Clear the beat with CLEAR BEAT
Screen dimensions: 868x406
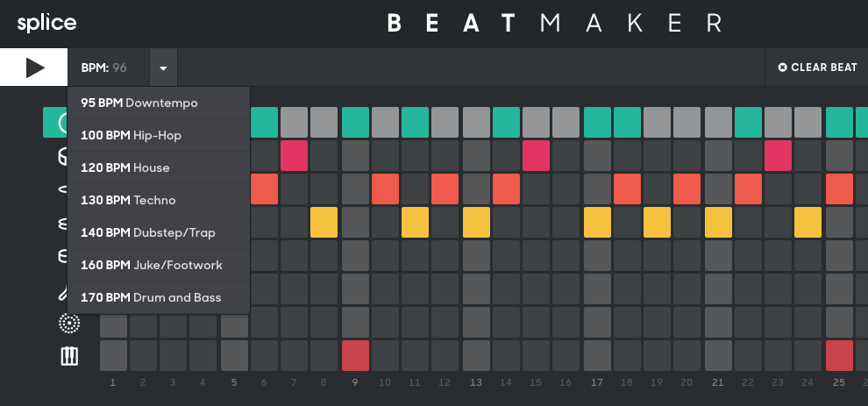tap(817, 68)
